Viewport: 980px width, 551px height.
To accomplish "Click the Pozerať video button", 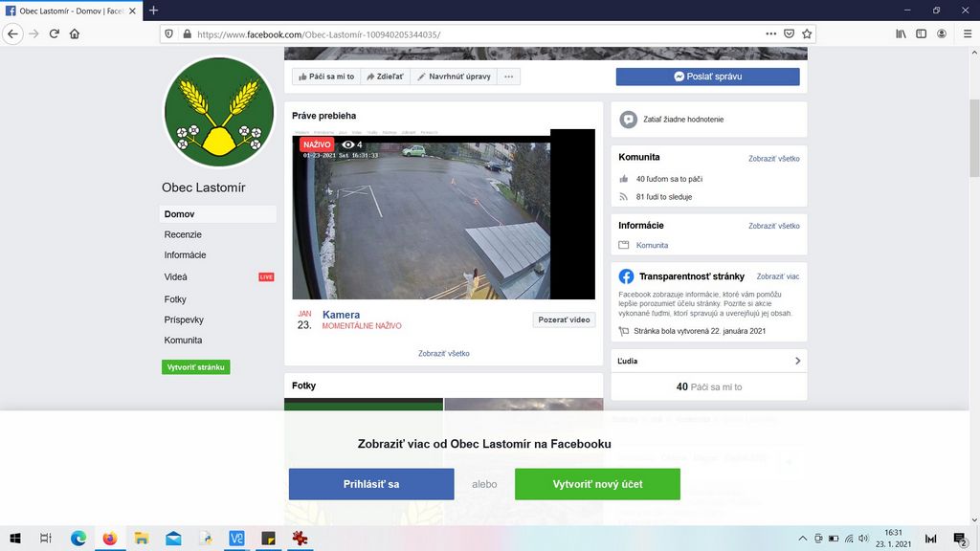I will point(564,320).
